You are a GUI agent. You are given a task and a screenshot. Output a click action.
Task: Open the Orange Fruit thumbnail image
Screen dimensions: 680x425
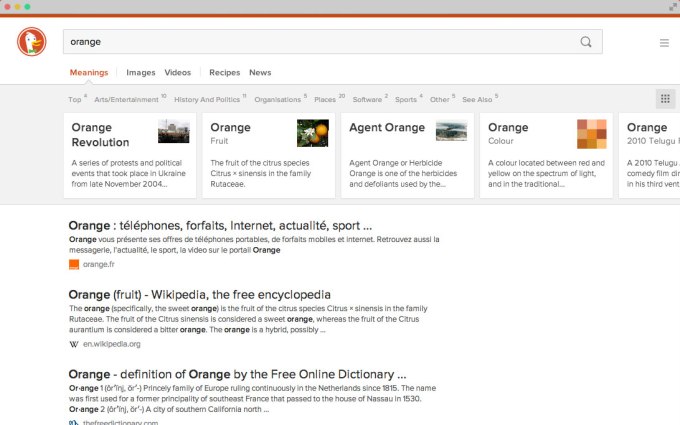pos(312,132)
